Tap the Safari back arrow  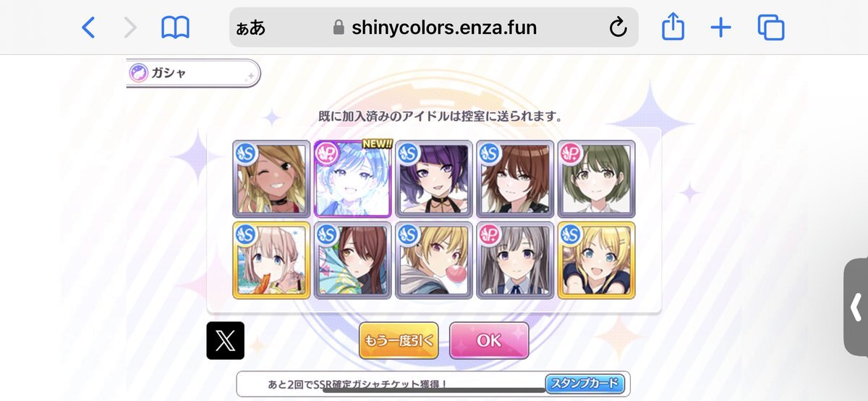click(x=88, y=28)
